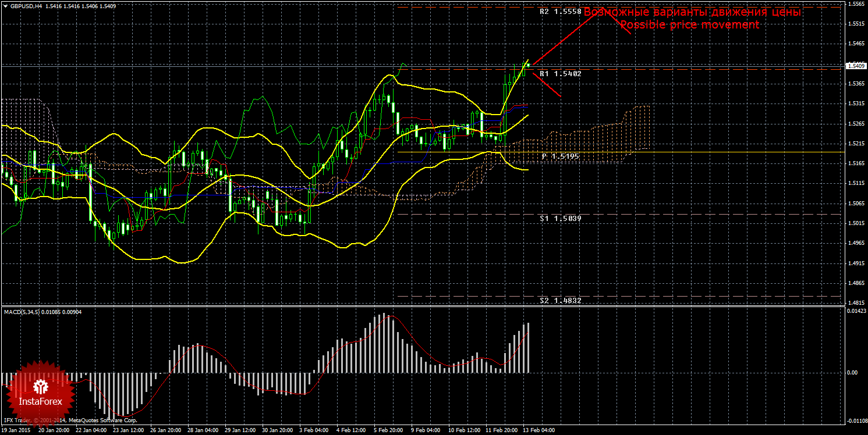Select the GBPUSD,H4 chart title
This screenshot has height=435, width=868.
click(26, 6)
